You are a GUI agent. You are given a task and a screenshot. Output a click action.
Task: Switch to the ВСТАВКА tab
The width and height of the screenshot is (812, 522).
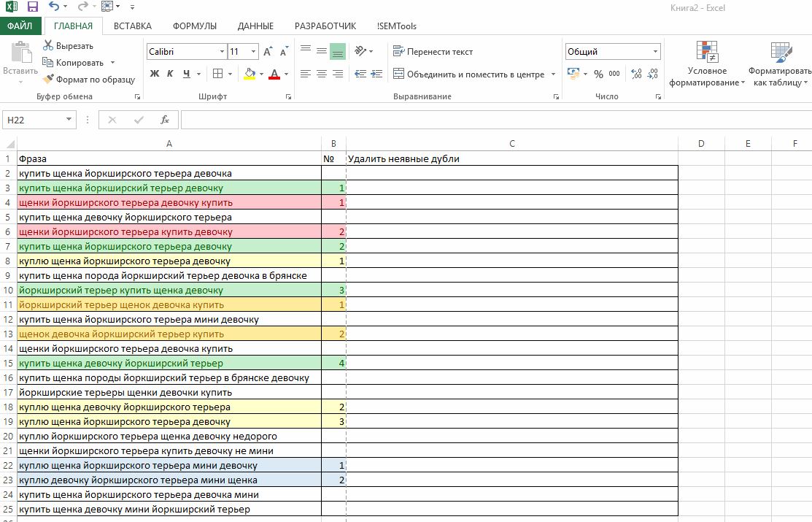tap(133, 26)
